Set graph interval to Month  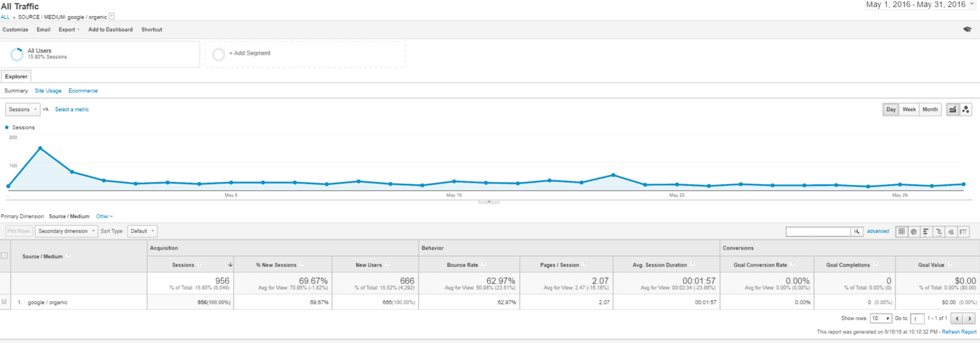point(930,110)
